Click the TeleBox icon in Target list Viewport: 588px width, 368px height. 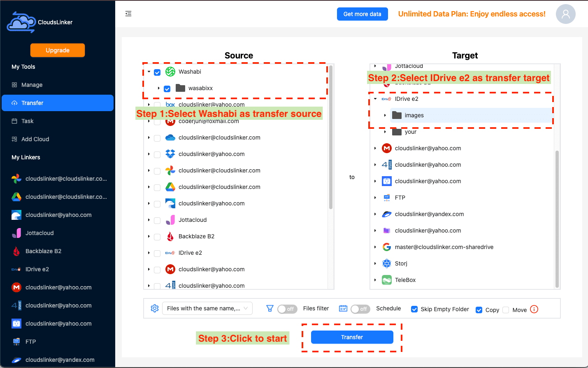coord(387,280)
